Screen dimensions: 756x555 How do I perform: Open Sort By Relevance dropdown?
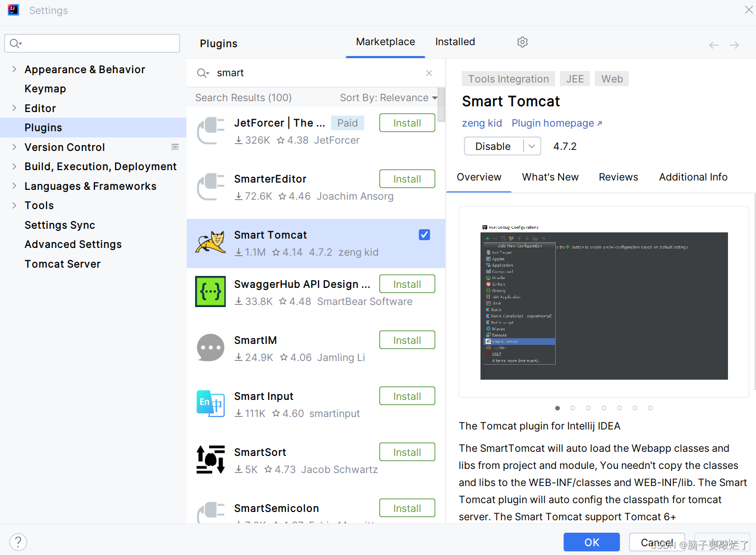[x=389, y=98]
